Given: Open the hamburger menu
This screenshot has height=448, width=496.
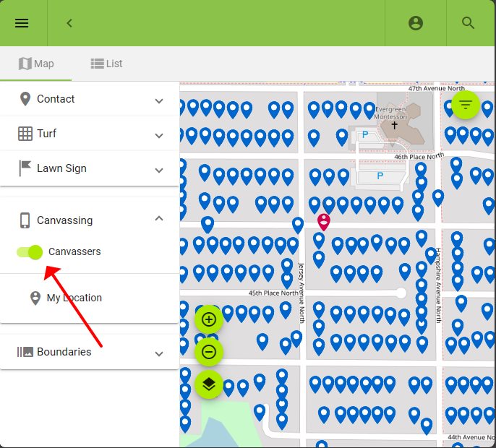Looking at the screenshot, I should pos(22,23).
